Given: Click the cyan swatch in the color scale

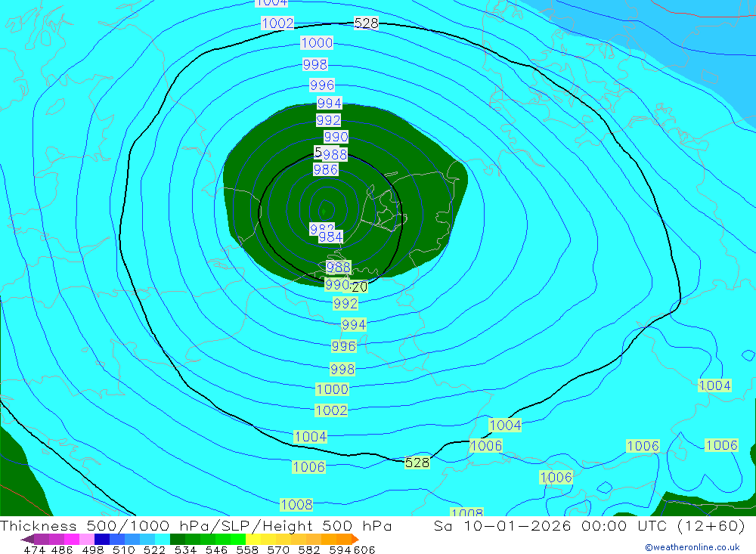Looking at the screenshot, I should pos(163,539).
